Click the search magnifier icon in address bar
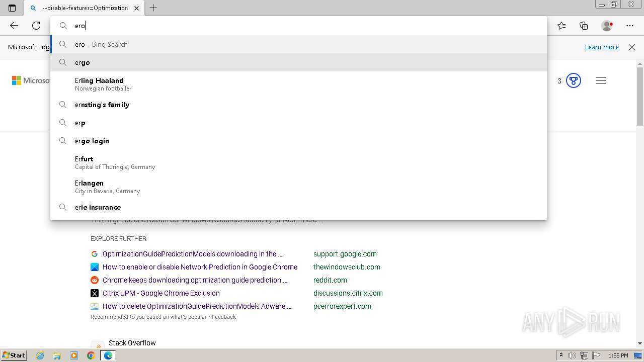The height and width of the screenshot is (362, 644). (63, 26)
